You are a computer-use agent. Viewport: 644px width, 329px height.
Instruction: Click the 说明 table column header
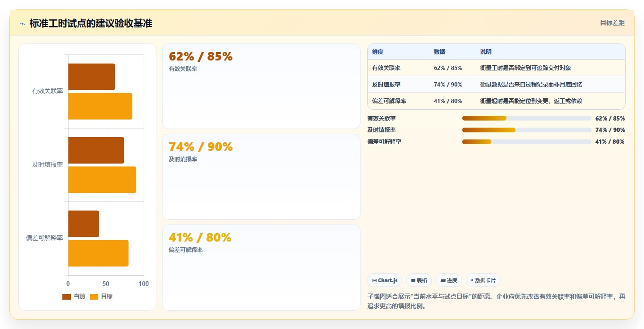click(486, 52)
